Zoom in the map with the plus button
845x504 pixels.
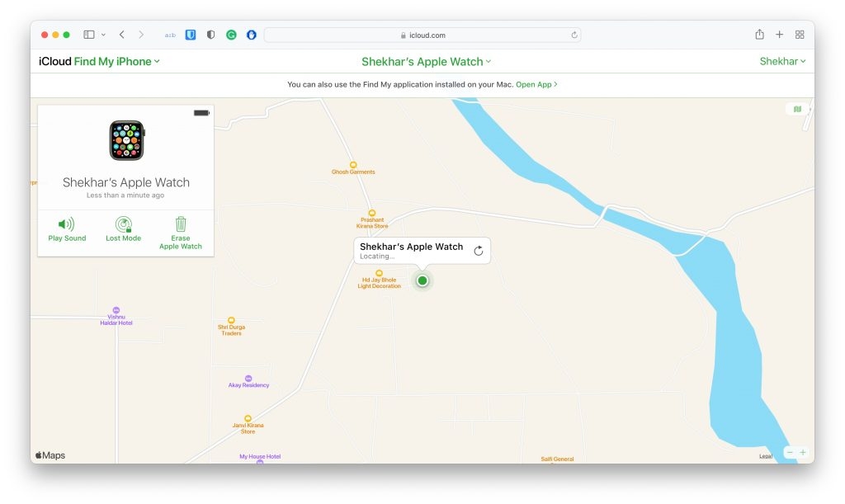pyautogui.click(x=803, y=452)
